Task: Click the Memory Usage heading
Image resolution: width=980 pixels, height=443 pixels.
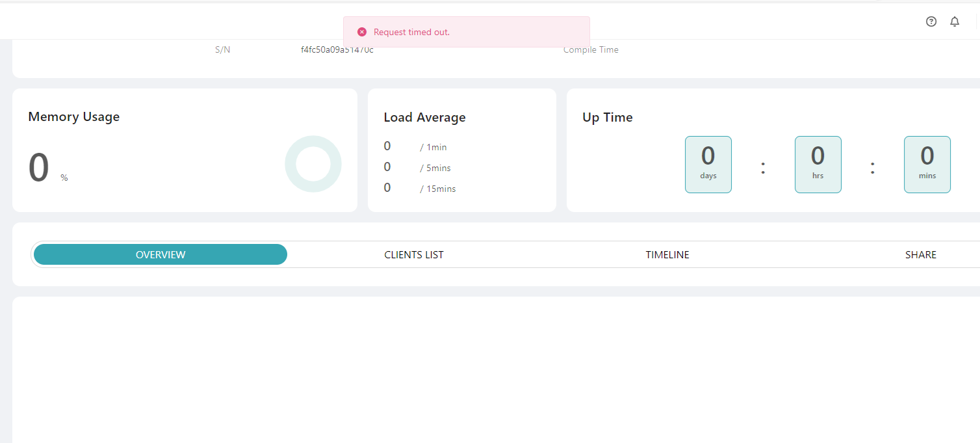Action: point(74,117)
